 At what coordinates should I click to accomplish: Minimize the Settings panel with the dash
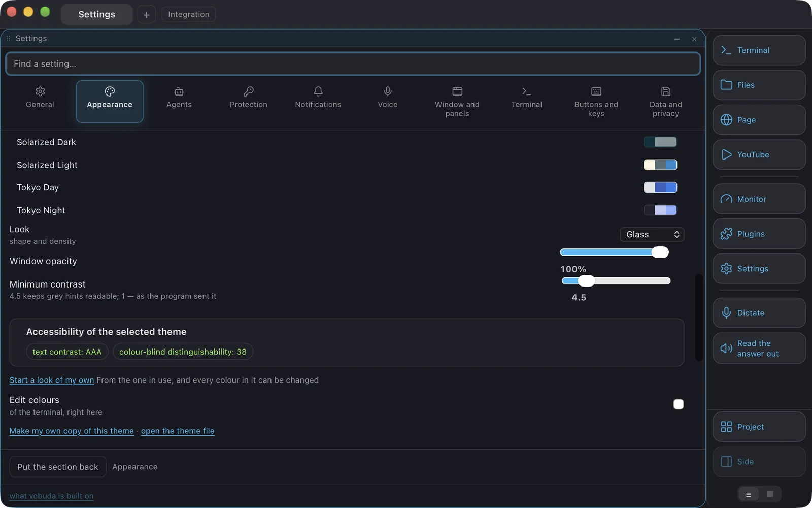coord(676,39)
